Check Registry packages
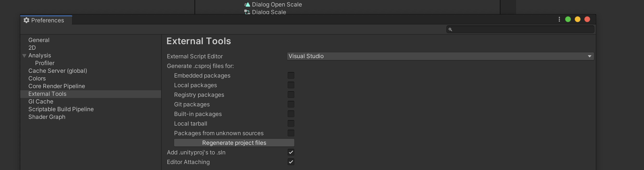The width and height of the screenshot is (644, 170). pyautogui.click(x=291, y=94)
